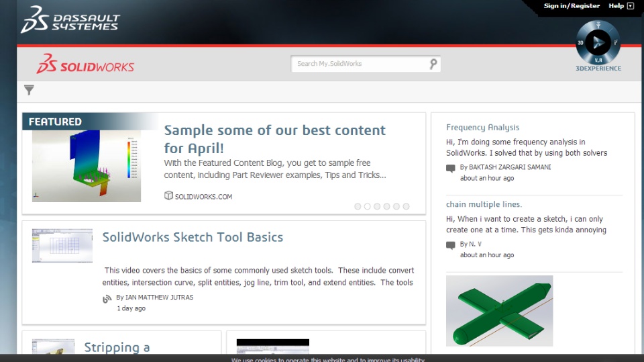
Task: Click the SOLIDWORKS.COM source link
Action: click(x=203, y=197)
